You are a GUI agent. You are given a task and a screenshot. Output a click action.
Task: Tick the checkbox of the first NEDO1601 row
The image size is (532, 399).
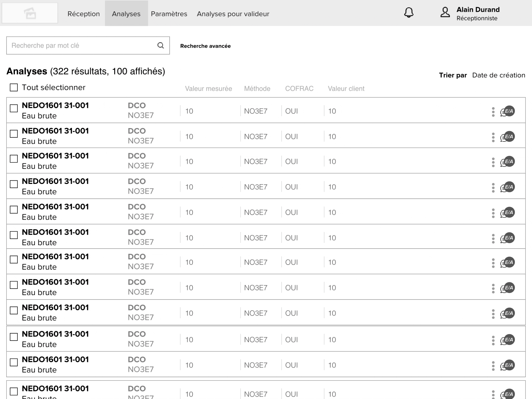click(x=14, y=108)
